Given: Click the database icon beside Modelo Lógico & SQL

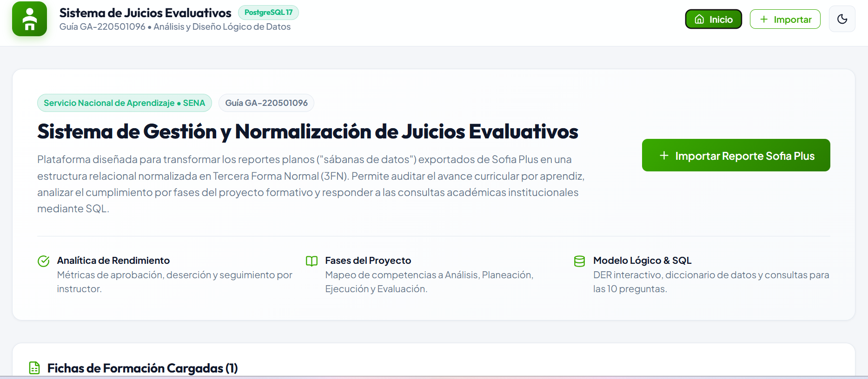Looking at the screenshot, I should tap(580, 261).
